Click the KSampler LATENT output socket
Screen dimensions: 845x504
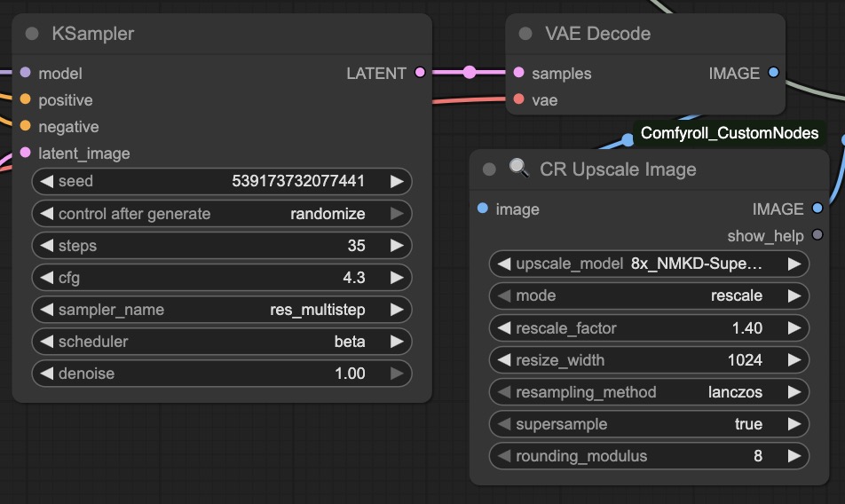[420, 72]
